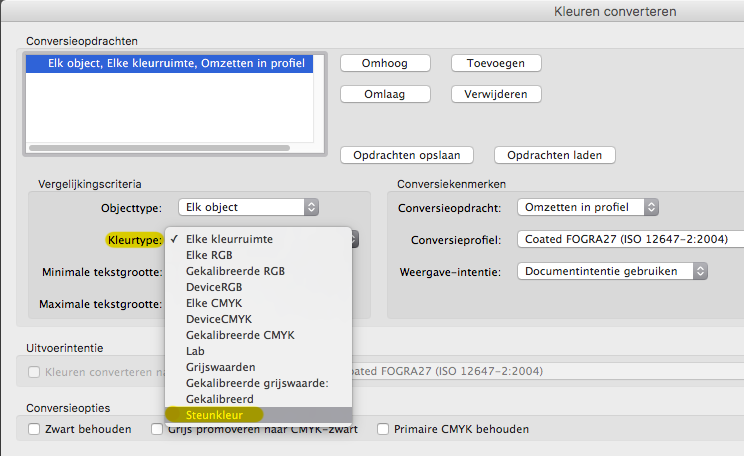Open the Conversieprofiel dropdown

tap(632, 239)
